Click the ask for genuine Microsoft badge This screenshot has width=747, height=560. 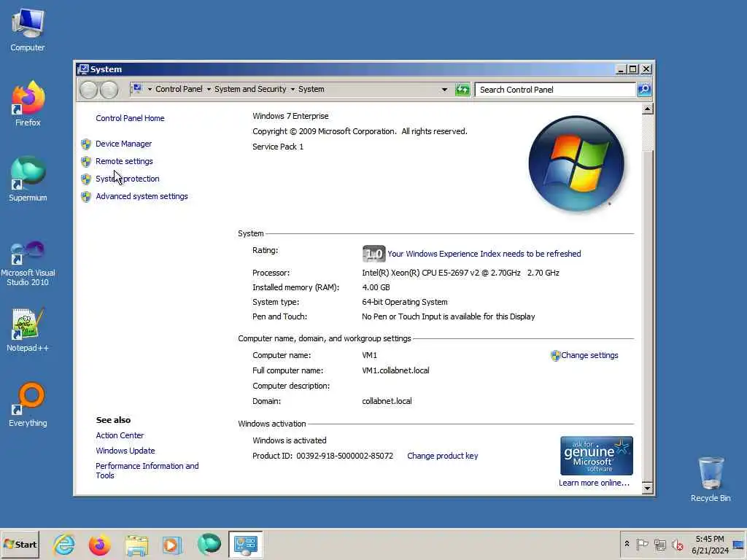(597, 456)
